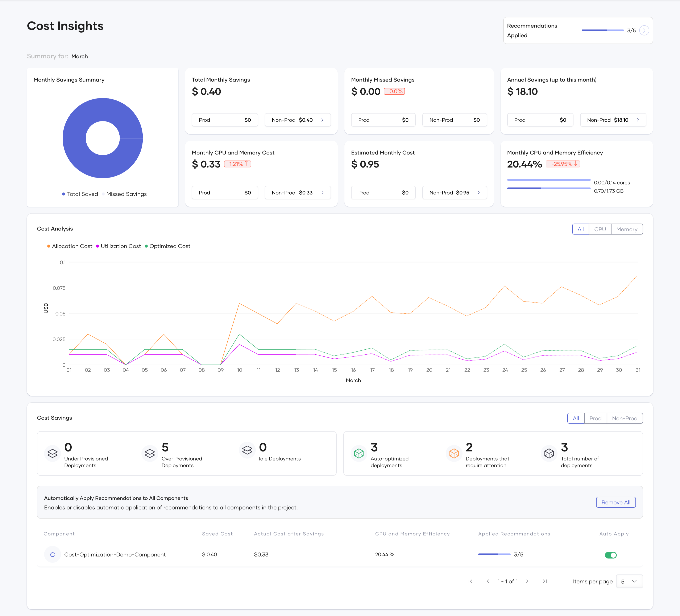
Task: Open the Items per page dropdown
Action: (629, 581)
